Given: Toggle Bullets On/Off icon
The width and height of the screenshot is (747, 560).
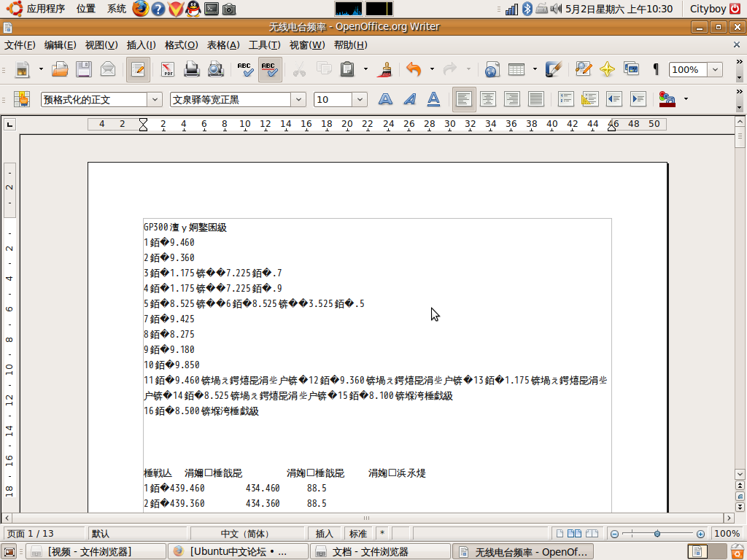Looking at the screenshot, I should click(589, 99).
